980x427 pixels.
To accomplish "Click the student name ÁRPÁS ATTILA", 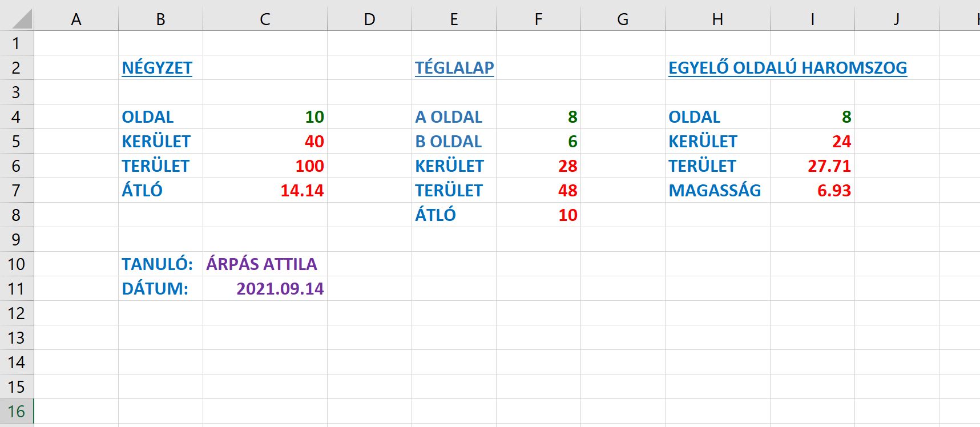I will tap(261, 264).
